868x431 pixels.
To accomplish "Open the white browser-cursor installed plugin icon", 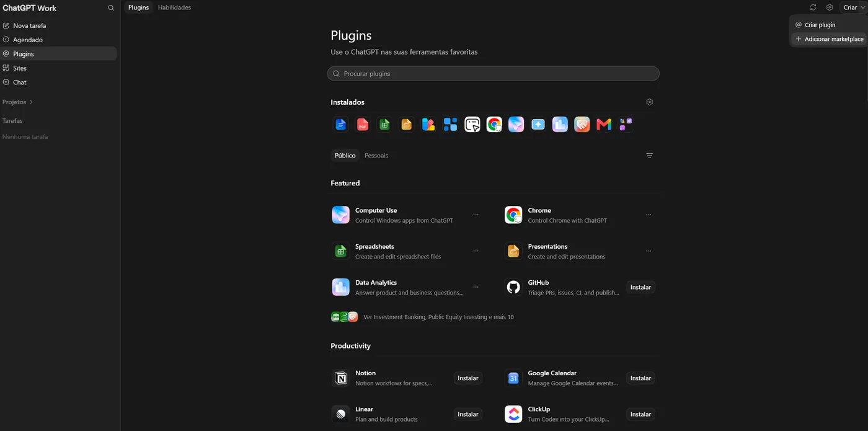I will [472, 125].
